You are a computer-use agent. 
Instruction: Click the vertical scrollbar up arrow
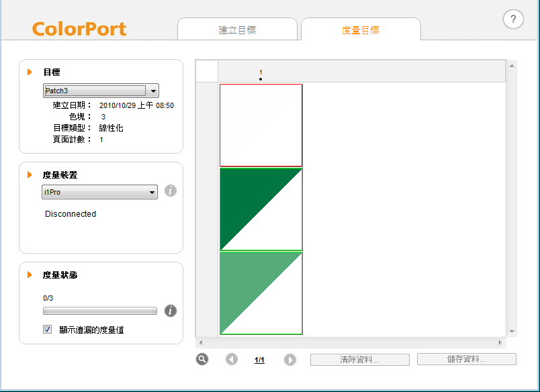point(512,66)
